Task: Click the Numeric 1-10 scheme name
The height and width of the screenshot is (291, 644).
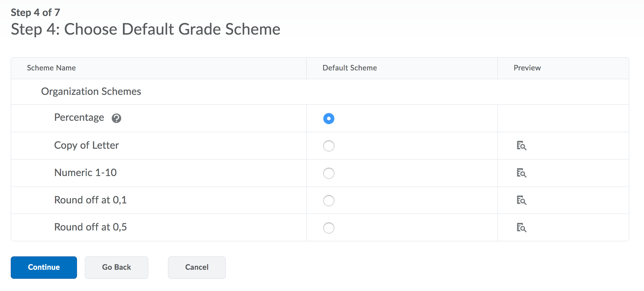Action: (85, 173)
